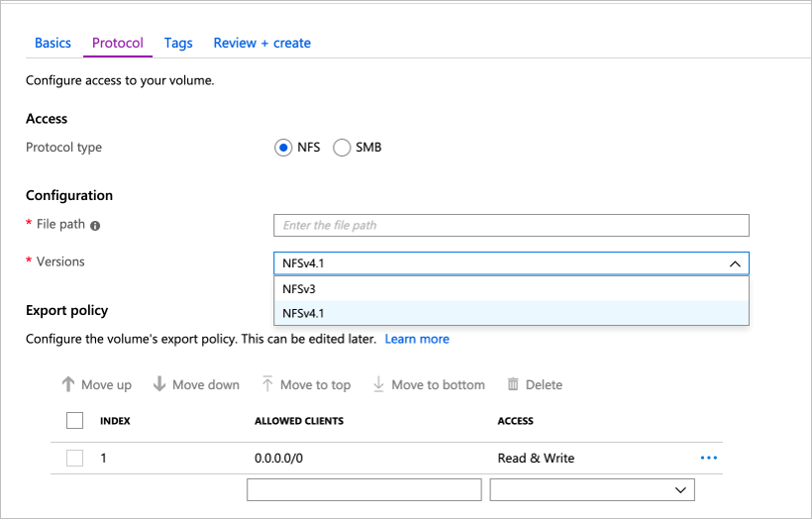Go to the Review + create tab

click(262, 43)
